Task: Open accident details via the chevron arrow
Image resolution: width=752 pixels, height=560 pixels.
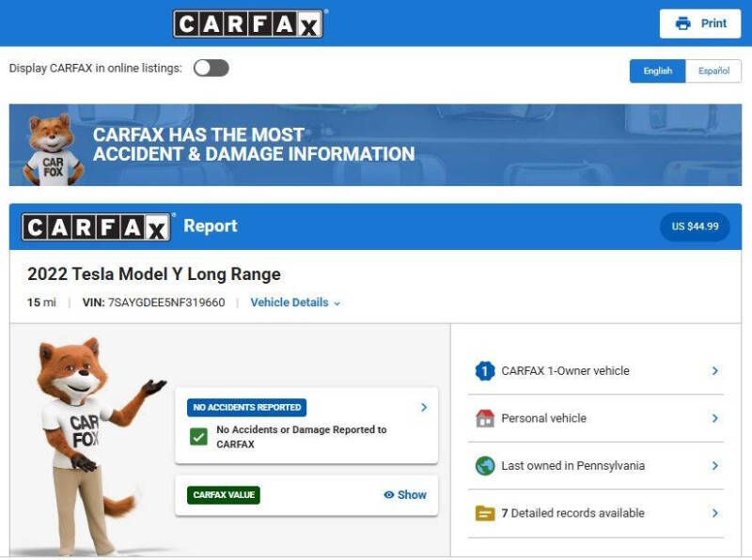Action: pyautogui.click(x=424, y=407)
